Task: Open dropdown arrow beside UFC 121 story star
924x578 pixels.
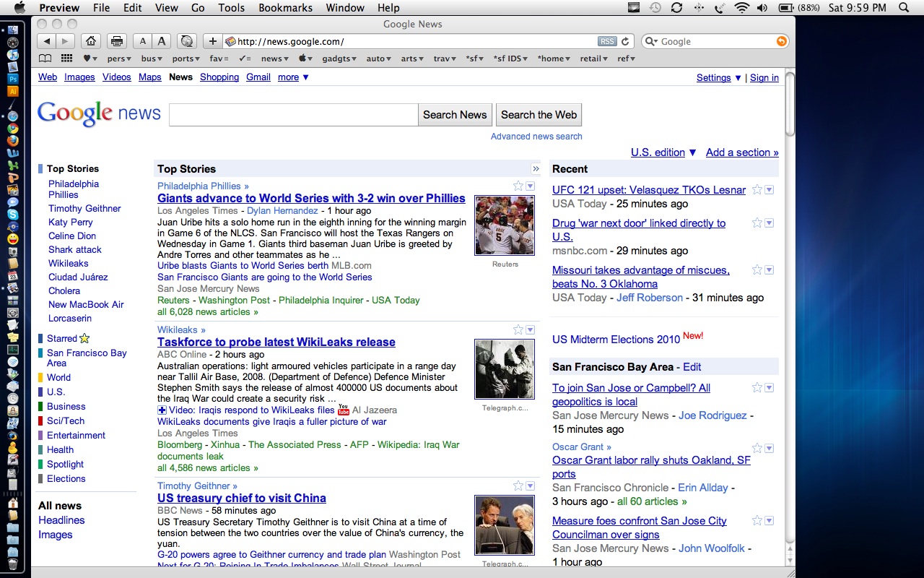Action: [770, 190]
